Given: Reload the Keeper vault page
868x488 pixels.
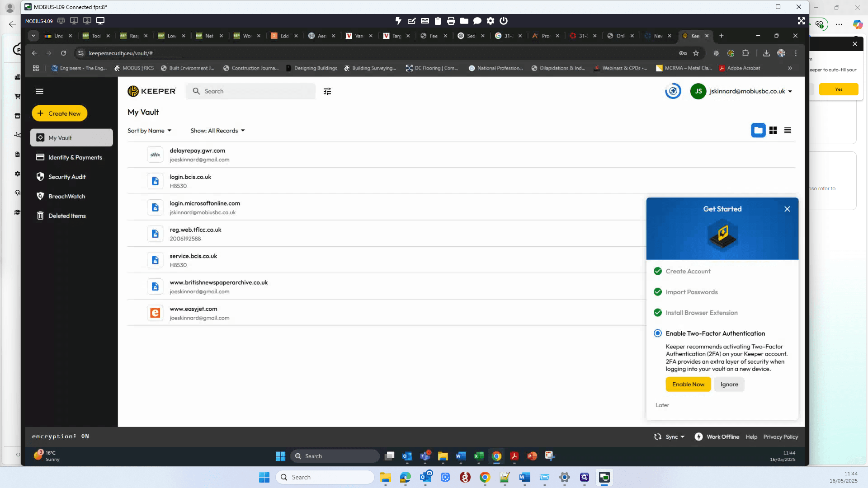Looking at the screenshot, I should coord(64,53).
